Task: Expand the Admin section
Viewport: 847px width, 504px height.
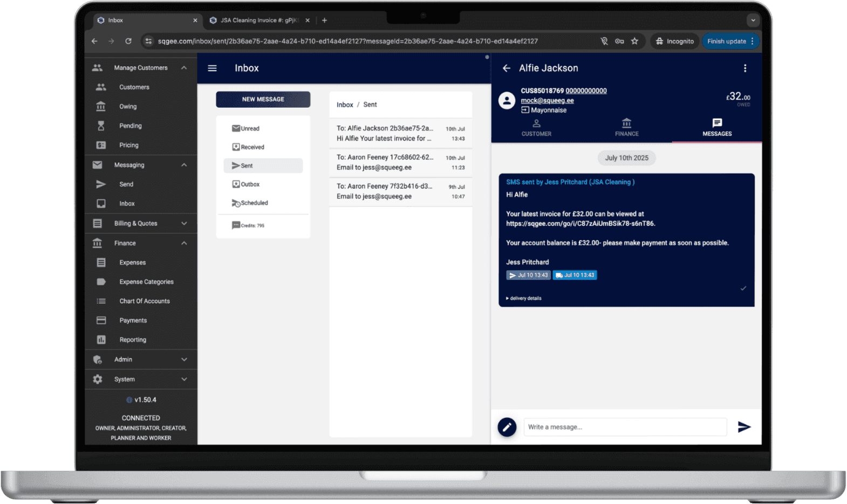Action: [x=184, y=360]
